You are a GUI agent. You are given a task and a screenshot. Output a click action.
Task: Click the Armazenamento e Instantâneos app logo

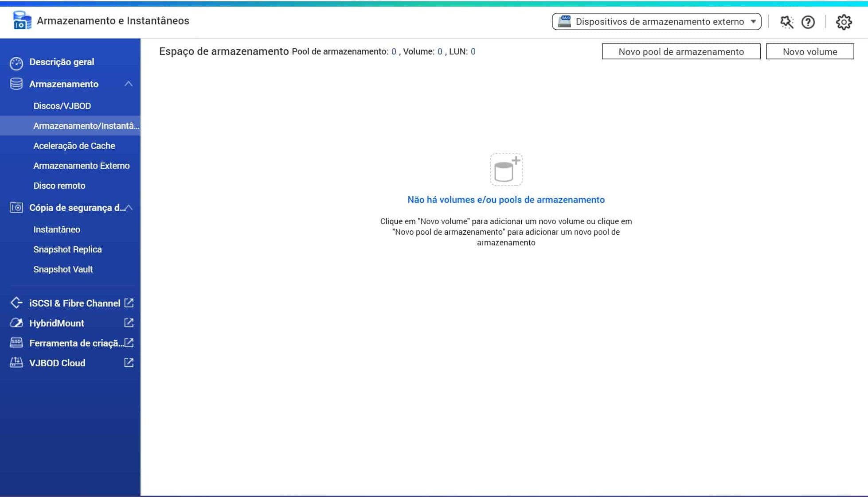[22, 21]
